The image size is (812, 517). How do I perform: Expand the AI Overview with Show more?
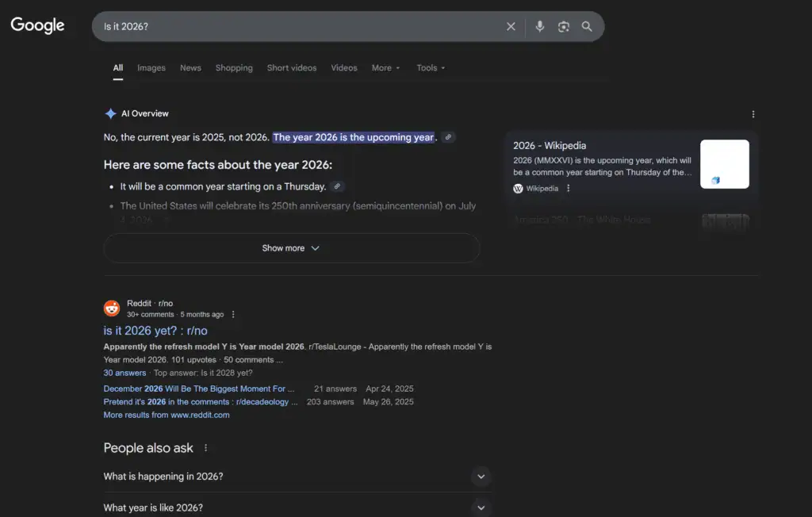[x=291, y=247]
